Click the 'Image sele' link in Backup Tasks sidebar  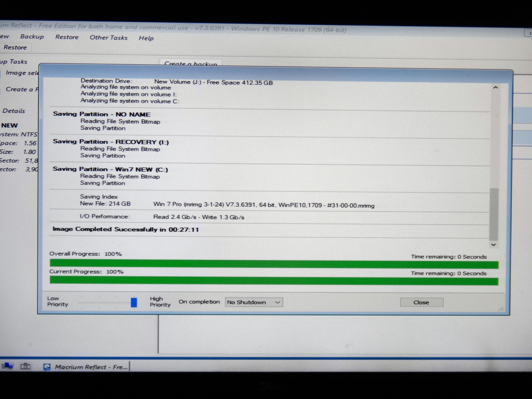[x=22, y=73]
